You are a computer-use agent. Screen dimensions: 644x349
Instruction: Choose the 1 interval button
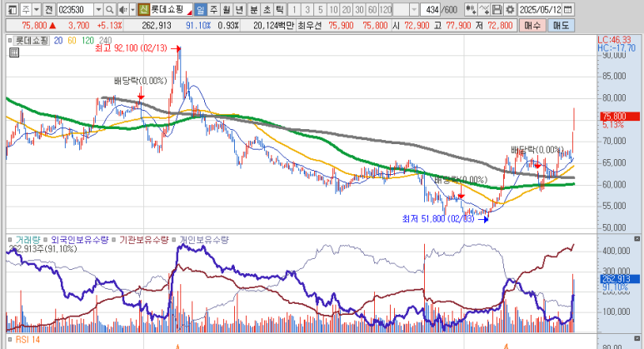click(294, 9)
